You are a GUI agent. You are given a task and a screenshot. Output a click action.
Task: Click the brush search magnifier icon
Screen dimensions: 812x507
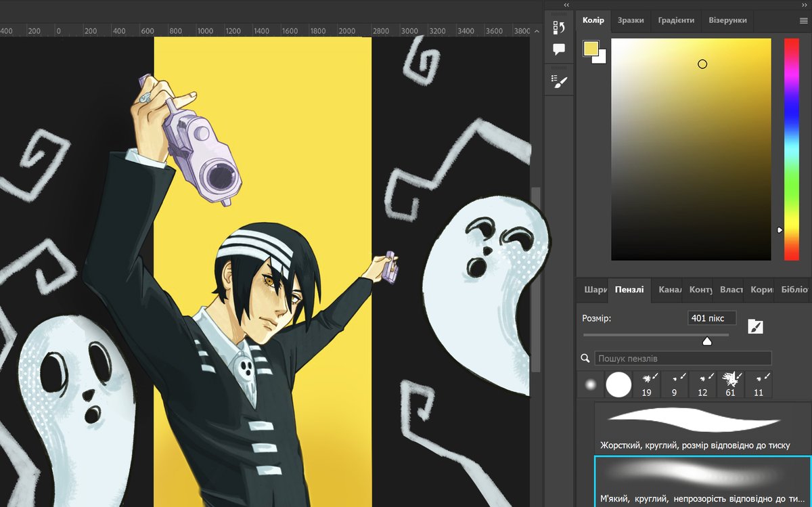point(585,358)
